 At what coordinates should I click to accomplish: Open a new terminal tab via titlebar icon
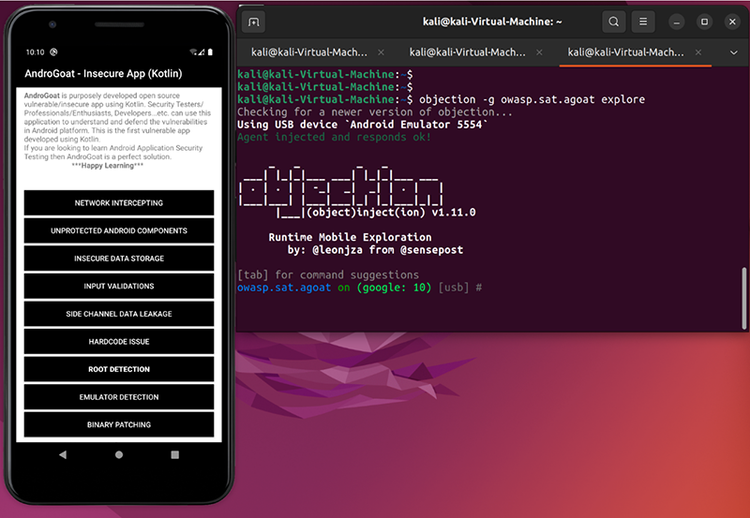[254, 22]
